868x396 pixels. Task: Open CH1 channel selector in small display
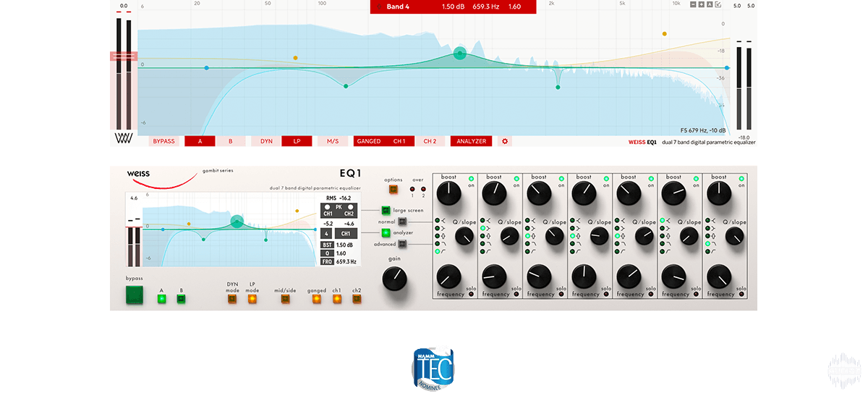tap(346, 234)
